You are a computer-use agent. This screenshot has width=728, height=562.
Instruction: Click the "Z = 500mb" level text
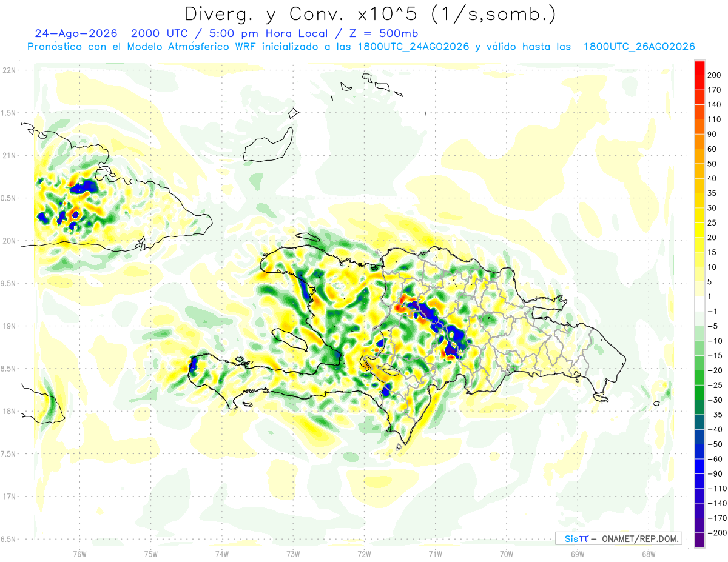383,33
